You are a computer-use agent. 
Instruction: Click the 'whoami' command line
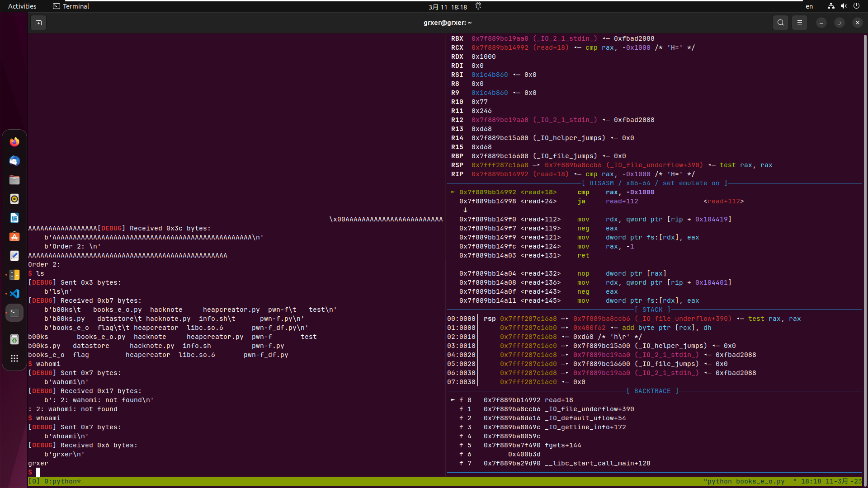[44, 418]
